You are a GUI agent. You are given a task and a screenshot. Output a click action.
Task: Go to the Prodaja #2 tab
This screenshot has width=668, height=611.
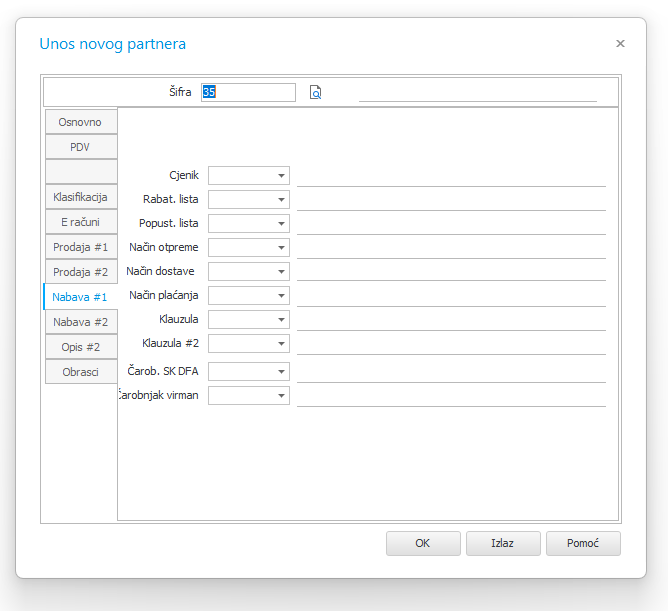(x=81, y=272)
